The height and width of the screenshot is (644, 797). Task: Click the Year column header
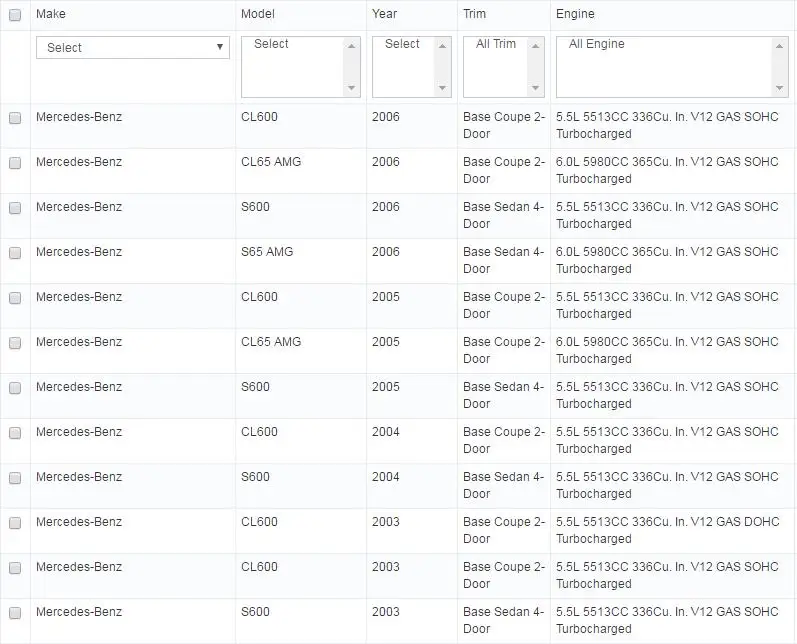point(384,14)
